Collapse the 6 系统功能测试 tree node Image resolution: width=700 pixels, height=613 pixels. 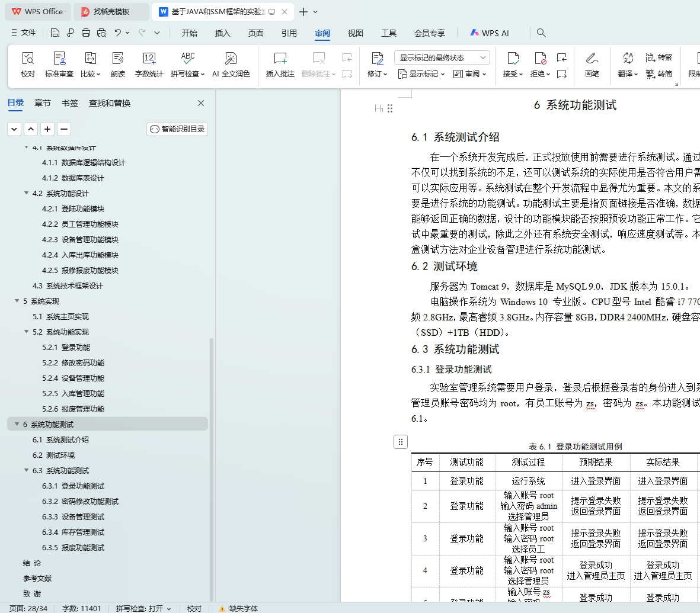[17, 424]
